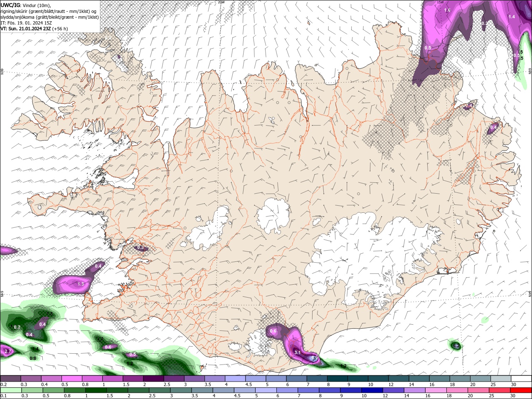Screen dimensions: 532x399
Task: Click the dark teal '8' swatch in upper legend
Action: tap(337, 379)
